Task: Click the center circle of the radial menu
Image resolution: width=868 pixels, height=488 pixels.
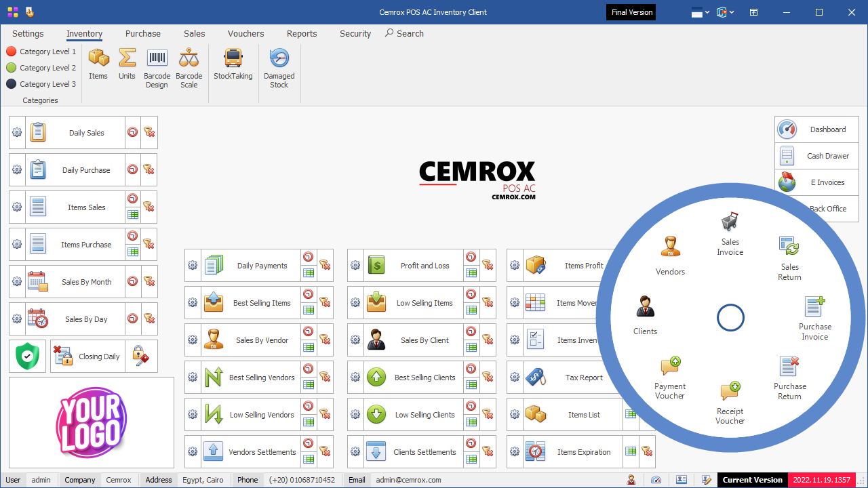Action: [730, 317]
